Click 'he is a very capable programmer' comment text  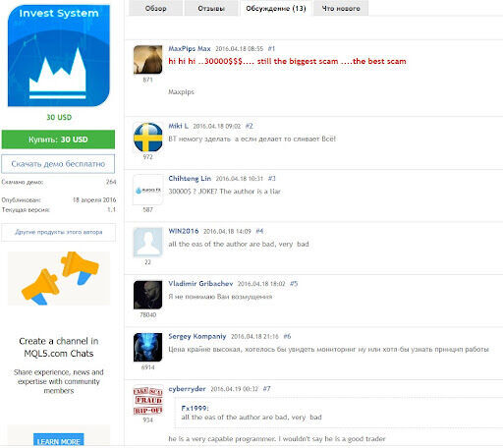tap(277, 439)
